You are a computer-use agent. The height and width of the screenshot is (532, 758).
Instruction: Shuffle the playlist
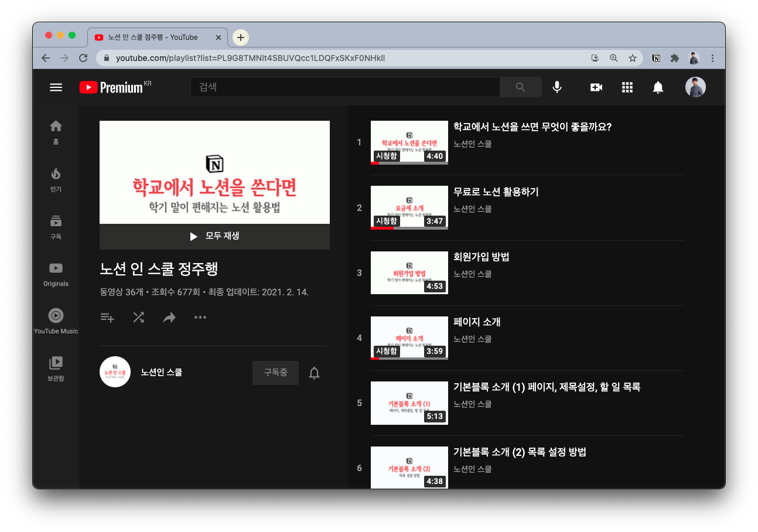[138, 318]
